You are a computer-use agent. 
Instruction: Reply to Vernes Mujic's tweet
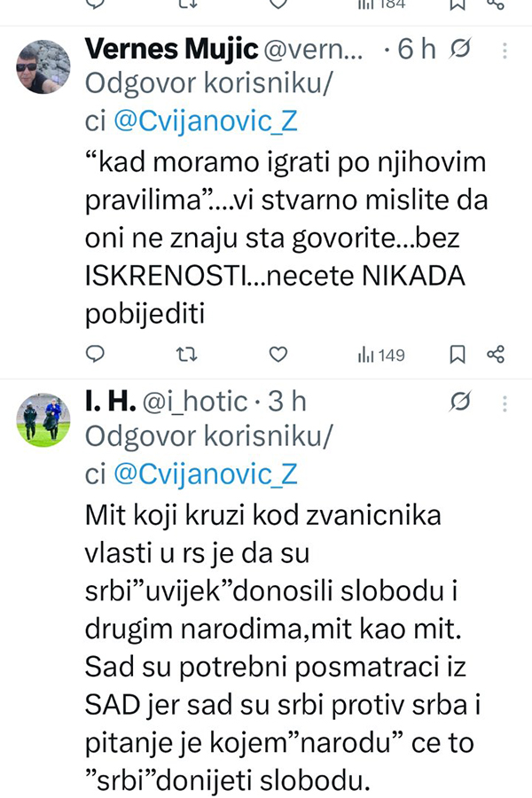pyautogui.click(x=96, y=355)
